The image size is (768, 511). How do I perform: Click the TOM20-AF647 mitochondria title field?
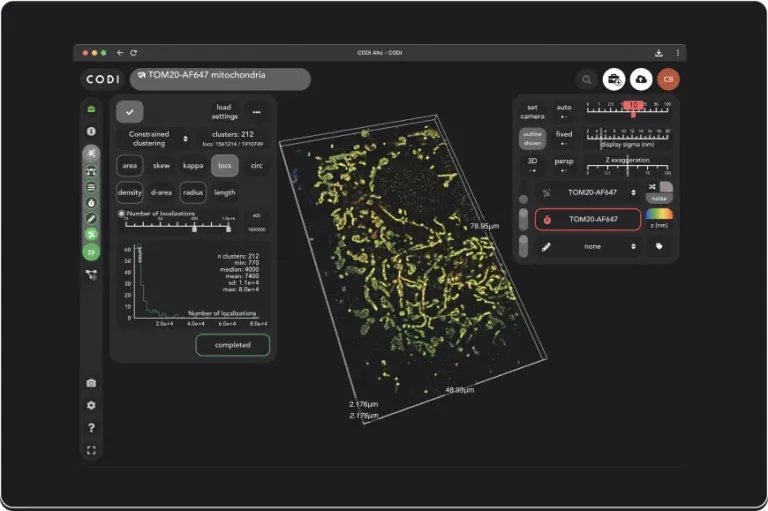click(220, 79)
